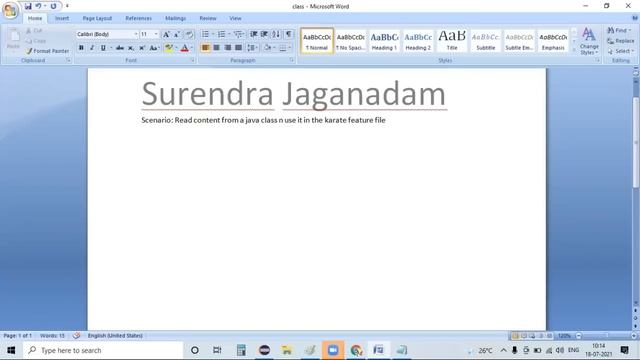Open the borders dropdown
The width and height of the screenshot is (640, 360).
[x=290, y=48]
